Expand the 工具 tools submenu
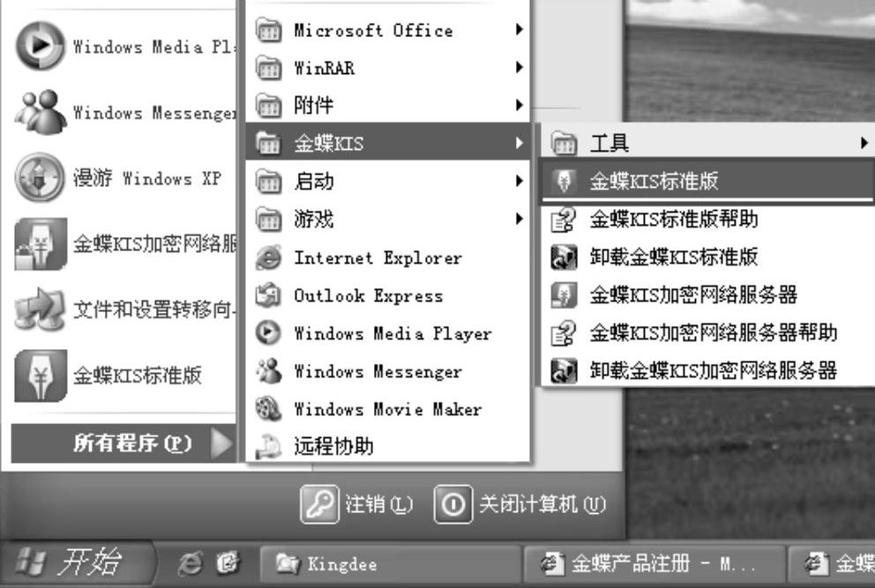The width and height of the screenshot is (875, 588). [707, 143]
